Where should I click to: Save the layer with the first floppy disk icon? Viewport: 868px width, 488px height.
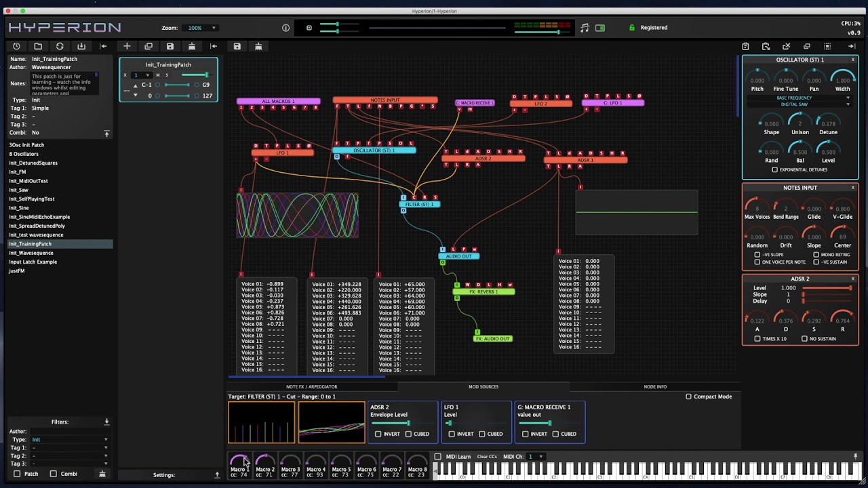(x=170, y=46)
